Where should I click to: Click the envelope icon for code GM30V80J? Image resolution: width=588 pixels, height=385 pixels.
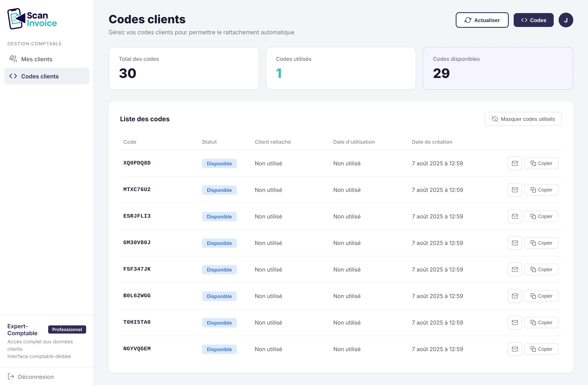pyautogui.click(x=515, y=243)
